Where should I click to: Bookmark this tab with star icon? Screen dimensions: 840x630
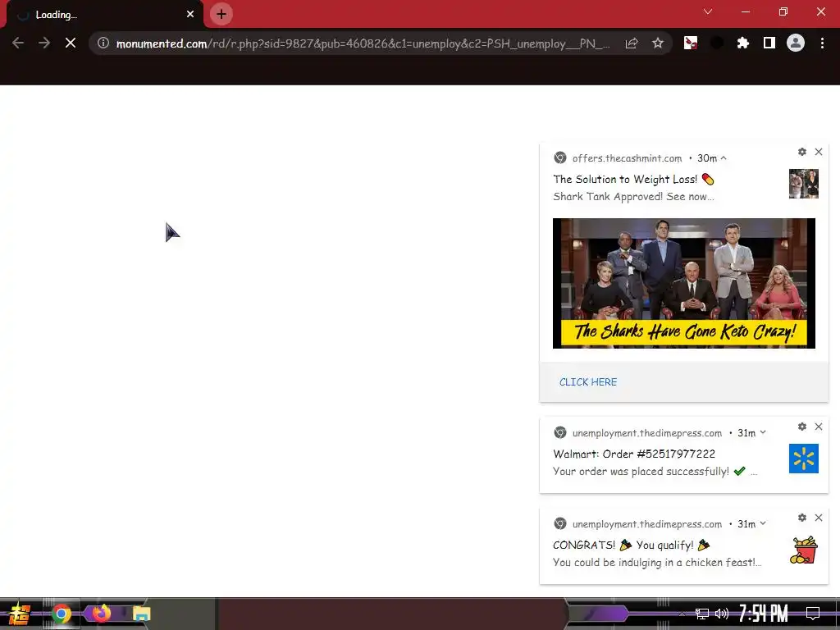658,43
